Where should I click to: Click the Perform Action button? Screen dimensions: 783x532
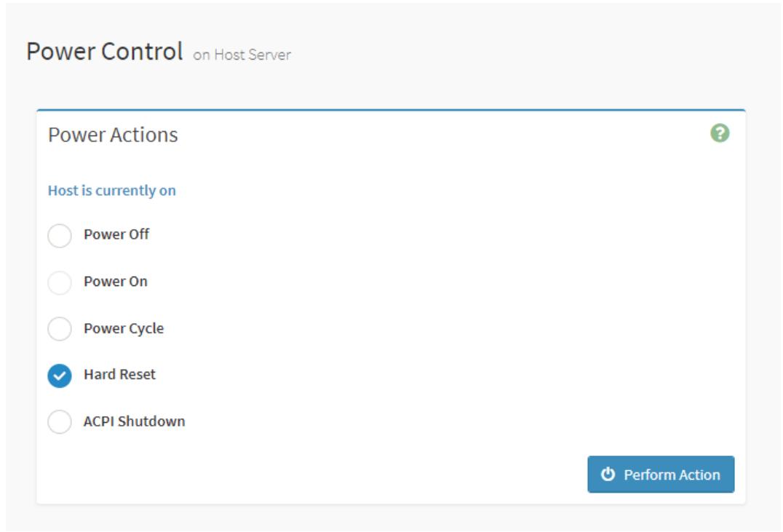pos(661,474)
